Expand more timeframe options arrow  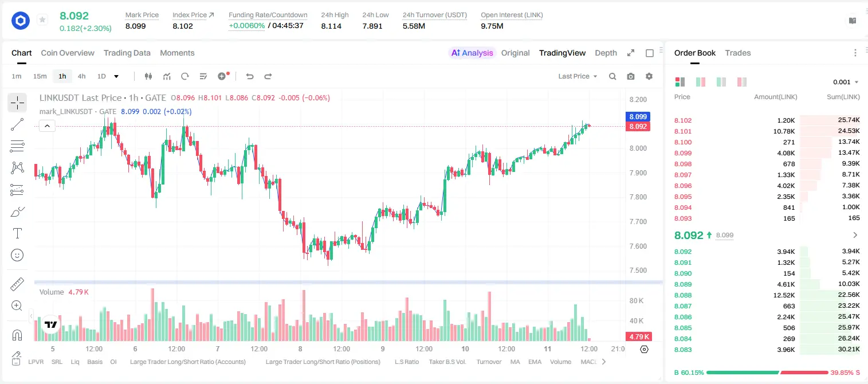coord(116,76)
